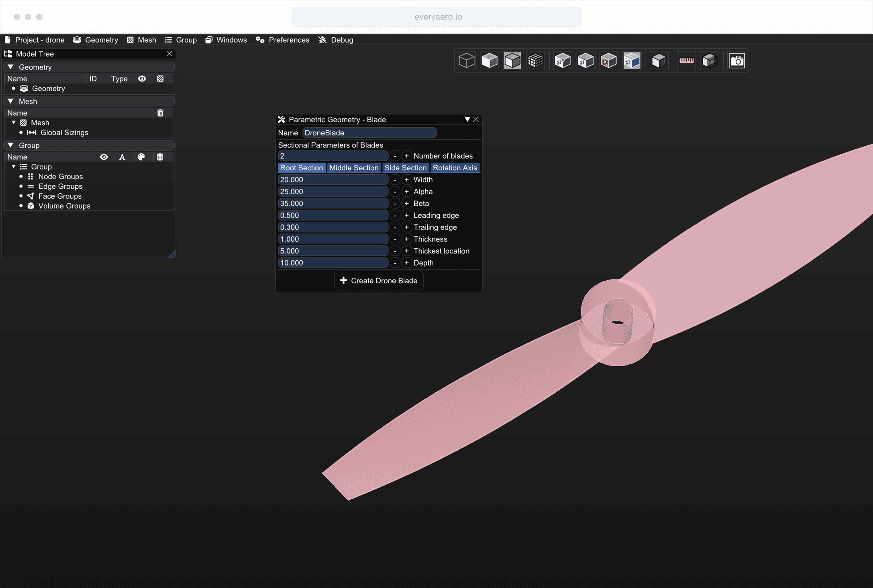Open the ruler measurement tool
This screenshot has height=588, width=873.
[x=686, y=61]
